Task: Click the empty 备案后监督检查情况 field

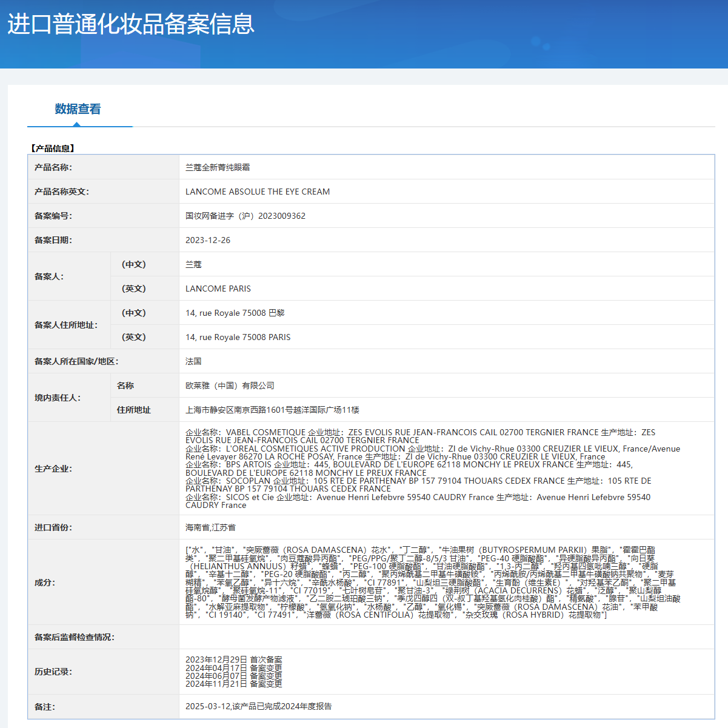Action: click(424, 637)
